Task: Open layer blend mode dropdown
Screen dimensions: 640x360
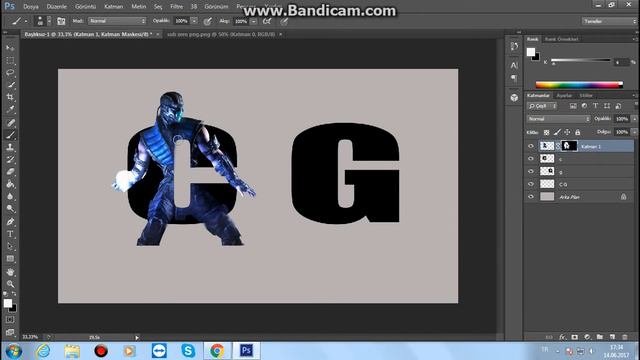Action: pos(559,119)
